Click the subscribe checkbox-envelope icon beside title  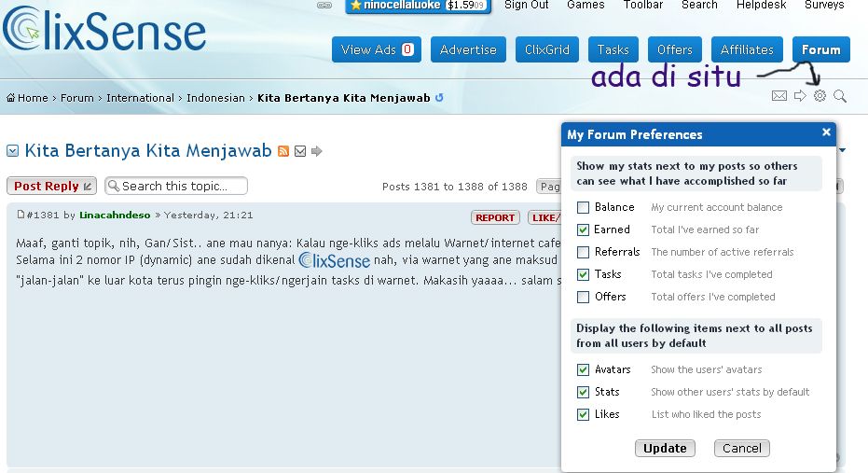tap(300, 151)
